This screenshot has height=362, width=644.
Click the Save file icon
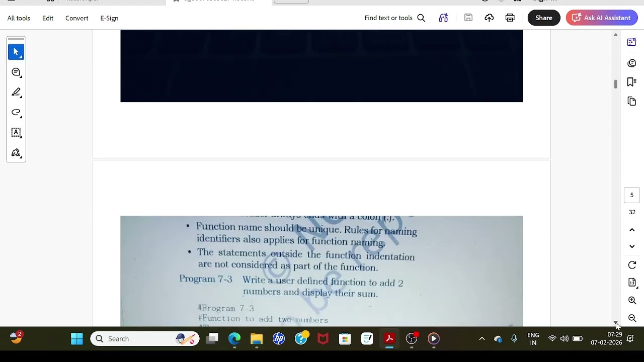click(468, 18)
